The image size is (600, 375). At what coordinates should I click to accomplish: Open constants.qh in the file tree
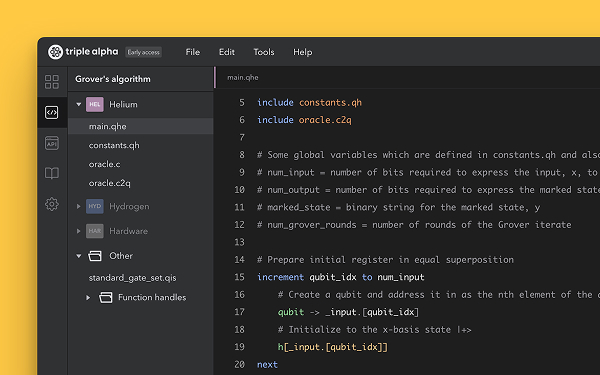pyautogui.click(x=114, y=145)
